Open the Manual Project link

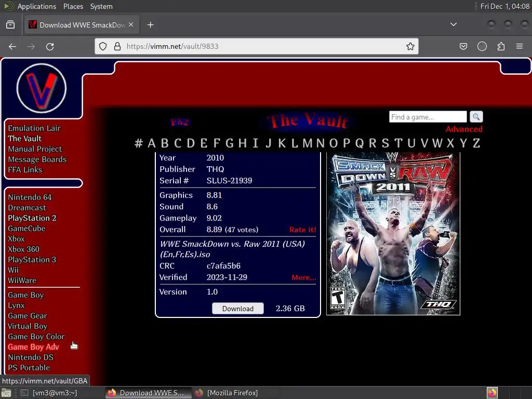pyautogui.click(x=35, y=149)
